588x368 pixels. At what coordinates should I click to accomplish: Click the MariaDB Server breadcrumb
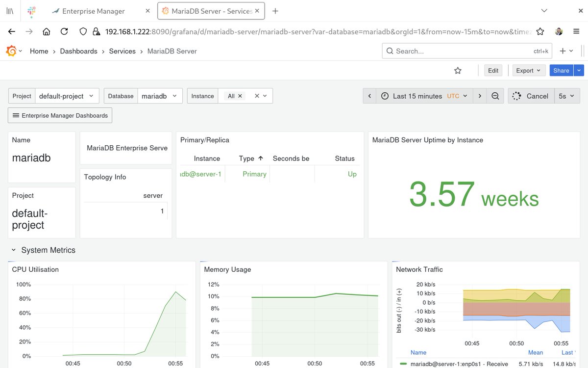[x=172, y=51]
